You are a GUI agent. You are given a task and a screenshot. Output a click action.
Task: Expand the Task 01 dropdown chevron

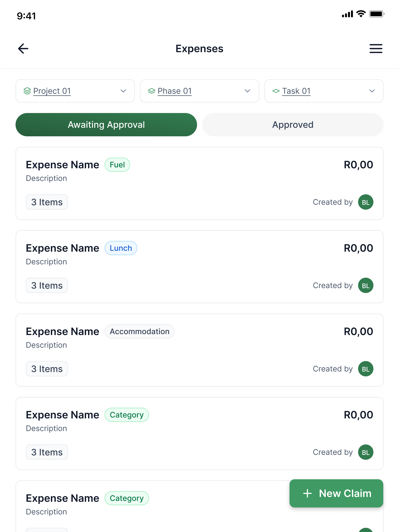tap(372, 91)
